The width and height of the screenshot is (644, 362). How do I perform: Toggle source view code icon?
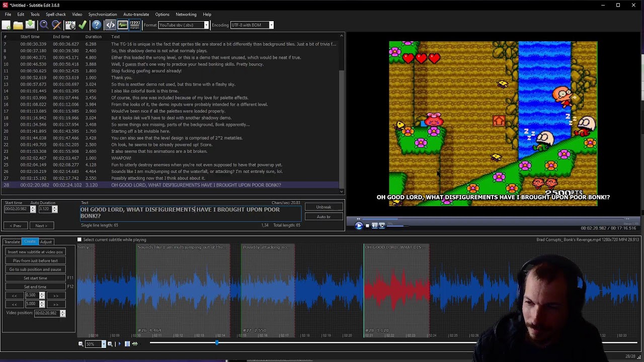[x=110, y=25]
